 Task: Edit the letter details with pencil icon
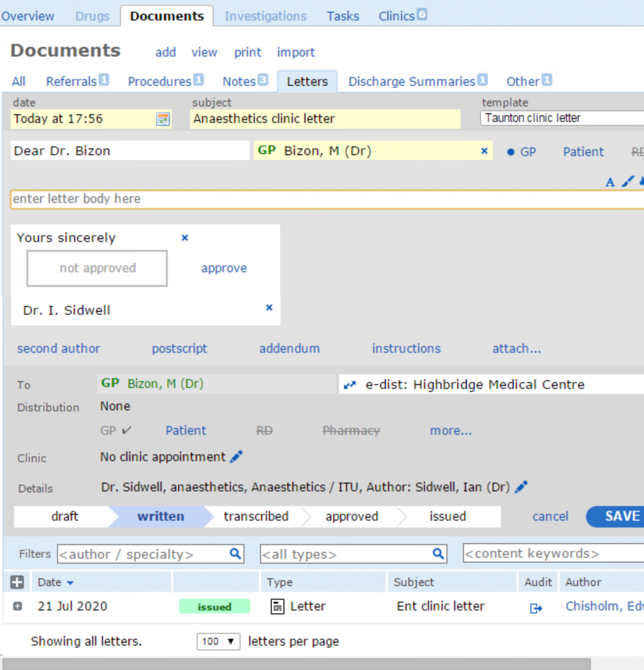(x=521, y=487)
